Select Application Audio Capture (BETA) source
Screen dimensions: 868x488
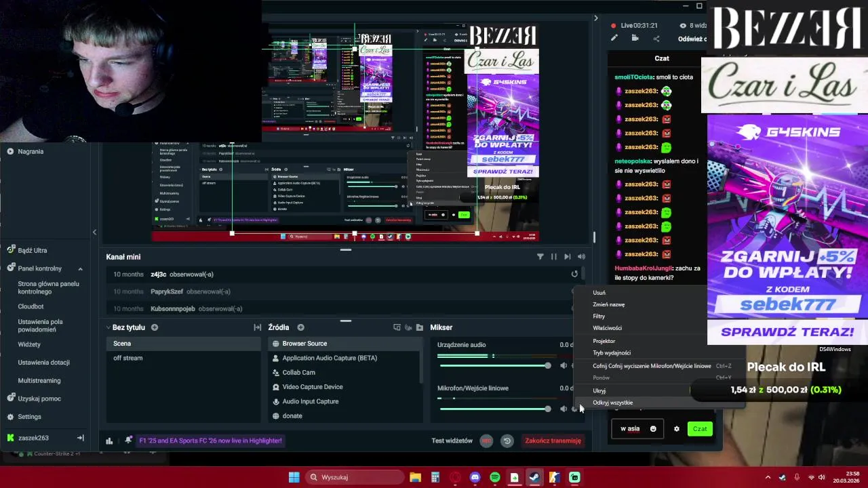344,358
